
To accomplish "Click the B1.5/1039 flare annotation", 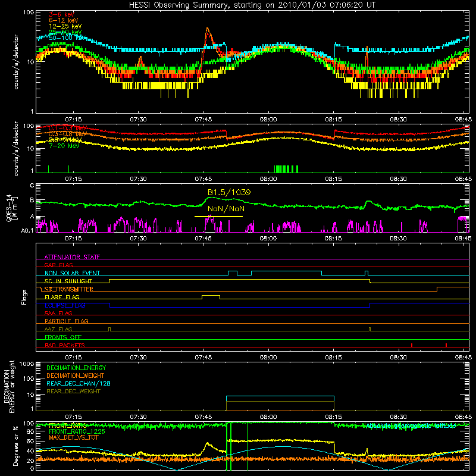I will click(229, 192).
